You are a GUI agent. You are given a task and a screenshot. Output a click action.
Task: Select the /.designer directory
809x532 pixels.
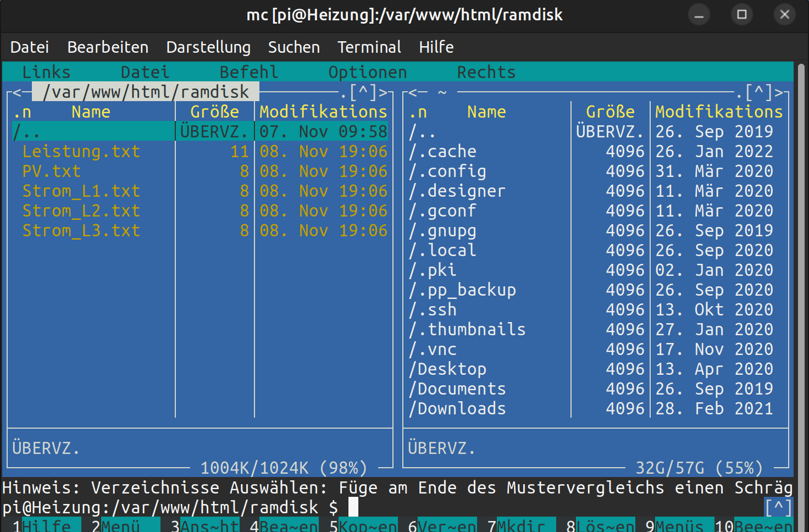(596, 191)
